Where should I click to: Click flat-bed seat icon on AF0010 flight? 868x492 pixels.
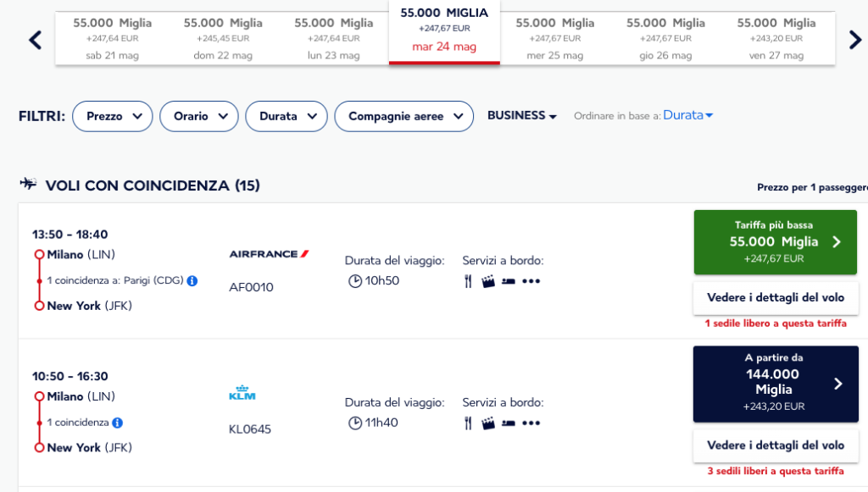tap(509, 281)
